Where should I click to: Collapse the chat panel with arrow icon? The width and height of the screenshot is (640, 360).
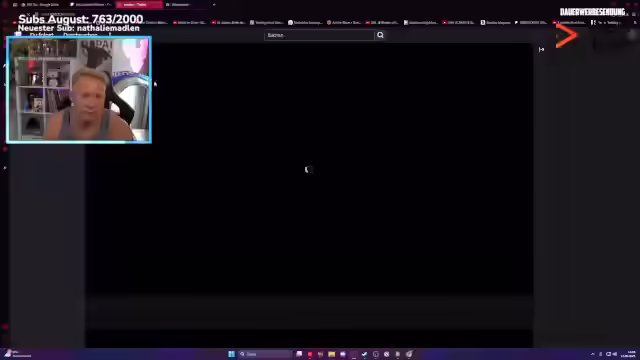tap(541, 49)
